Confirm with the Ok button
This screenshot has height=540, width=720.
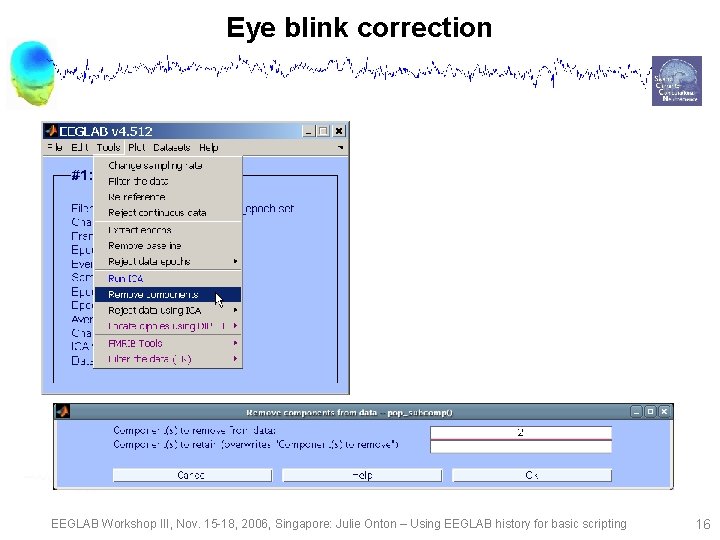coord(532,475)
